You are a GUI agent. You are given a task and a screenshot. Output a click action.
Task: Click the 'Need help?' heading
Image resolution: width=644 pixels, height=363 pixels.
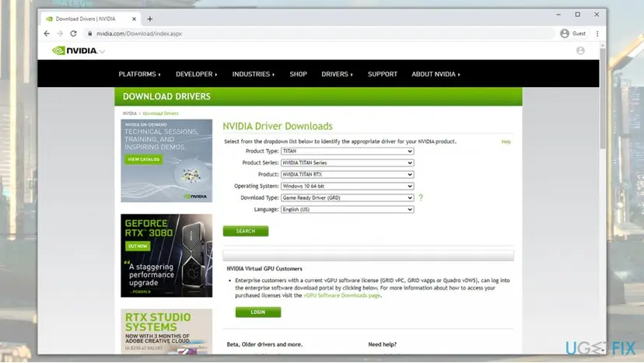point(383,344)
